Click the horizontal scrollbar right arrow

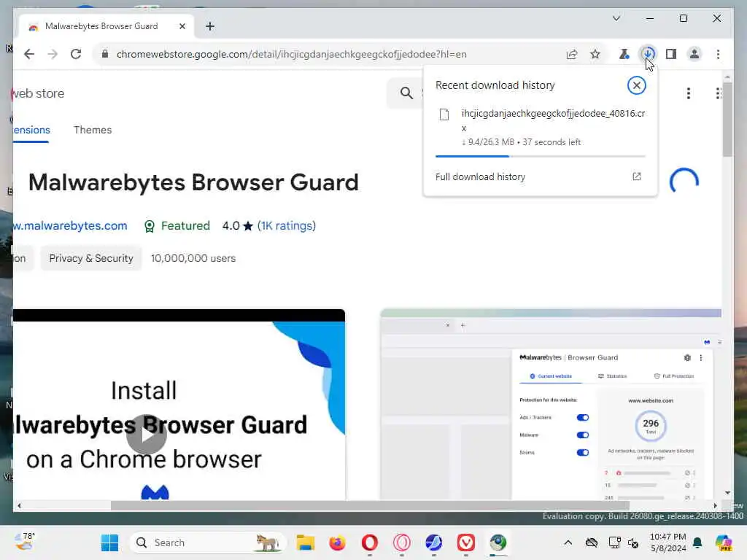[x=715, y=506]
